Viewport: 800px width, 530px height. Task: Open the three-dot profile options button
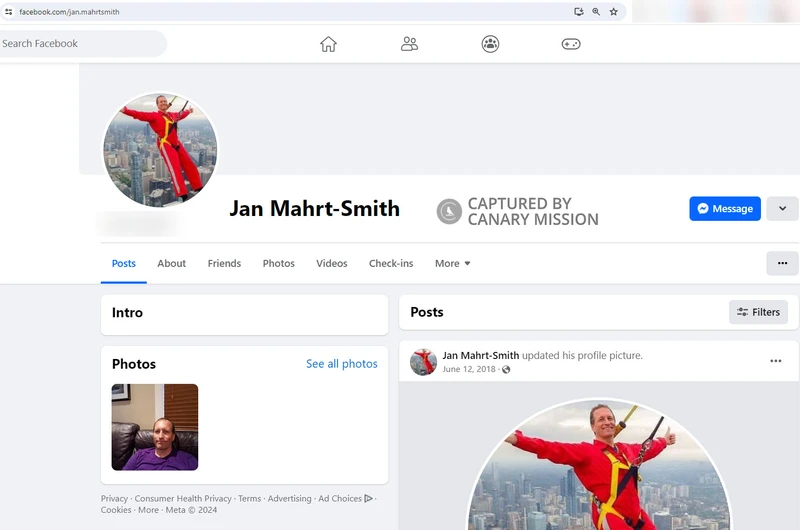click(782, 263)
